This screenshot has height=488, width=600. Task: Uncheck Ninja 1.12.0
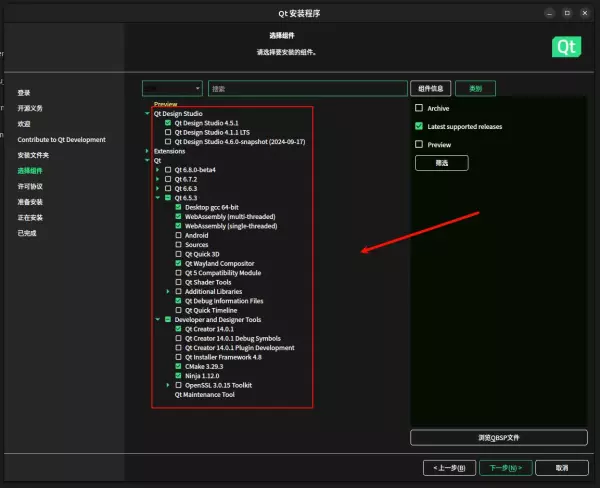178,376
